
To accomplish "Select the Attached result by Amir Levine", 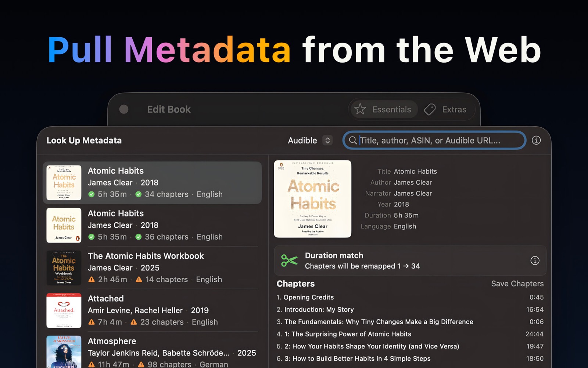I will (152, 310).
